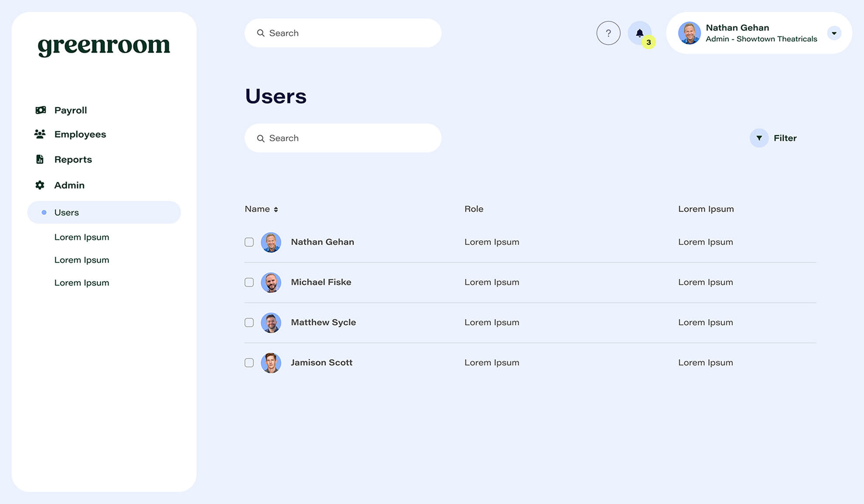Click the top global Search field

point(343,33)
